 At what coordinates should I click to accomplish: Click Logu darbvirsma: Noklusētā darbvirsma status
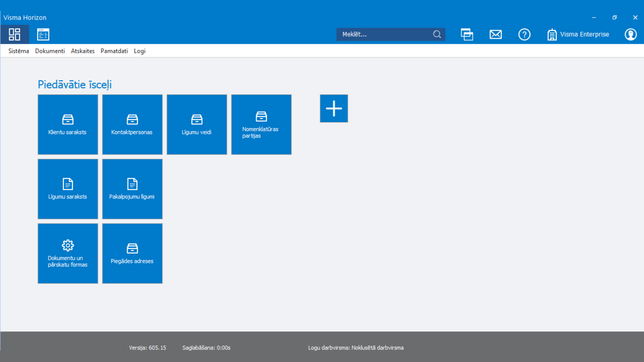pos(356,348)
